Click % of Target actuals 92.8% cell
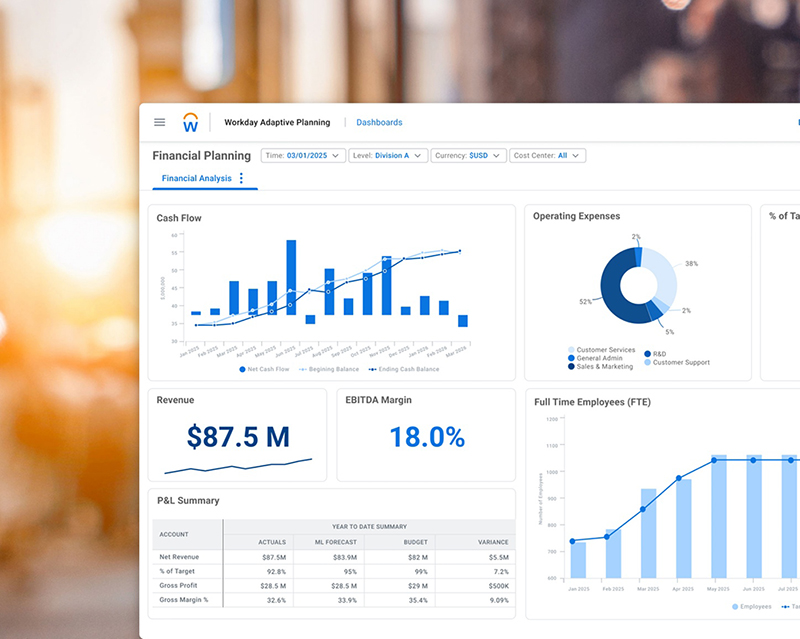Viewport: 800px width, 639px height. coord(276,572)
